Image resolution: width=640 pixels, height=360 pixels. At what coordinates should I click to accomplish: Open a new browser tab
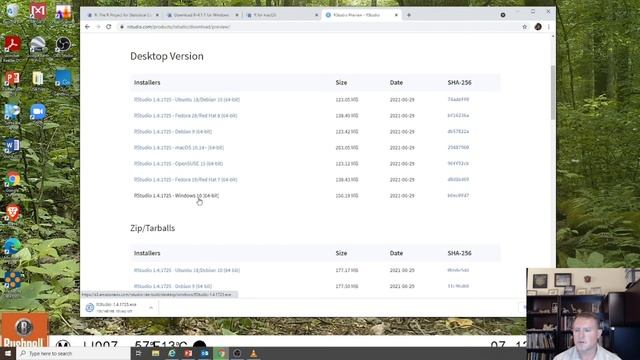click(x=409, y=15)
